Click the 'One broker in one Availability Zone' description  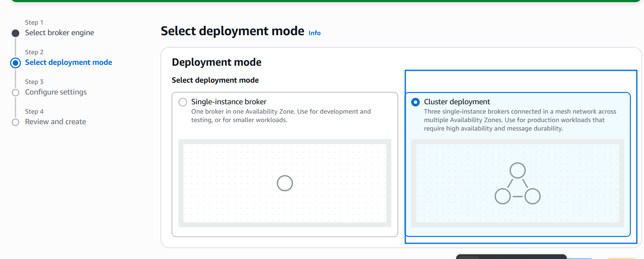tap(281, 116)
